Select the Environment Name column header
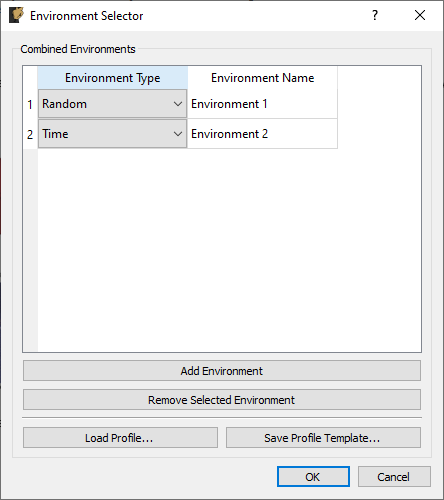444x500 pixels. click(263, 78)
